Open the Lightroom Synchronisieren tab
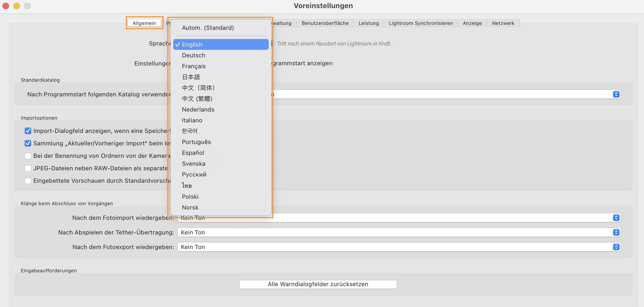644x307 pixels. point(421,23)
